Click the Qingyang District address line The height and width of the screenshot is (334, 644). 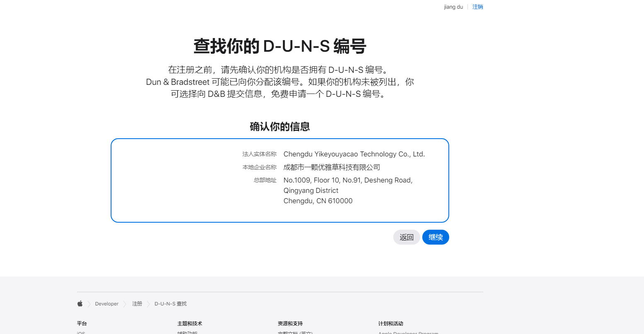pyautogui.click(x=311, y=190)
